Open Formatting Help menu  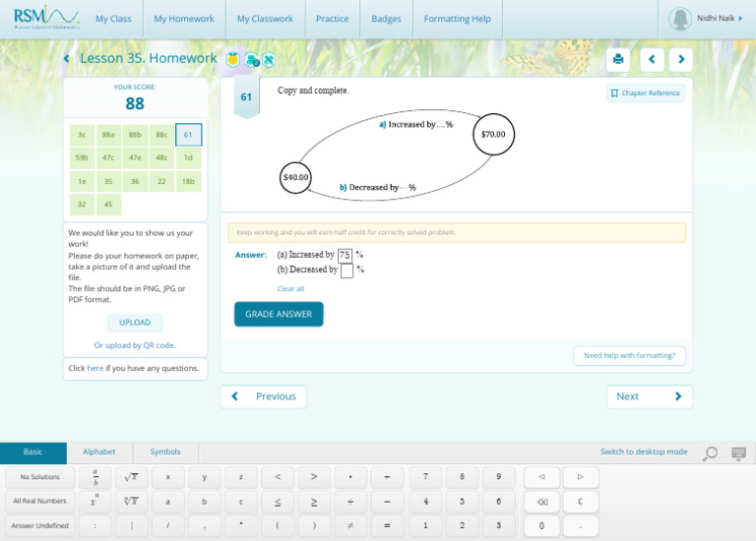(457, 19)
